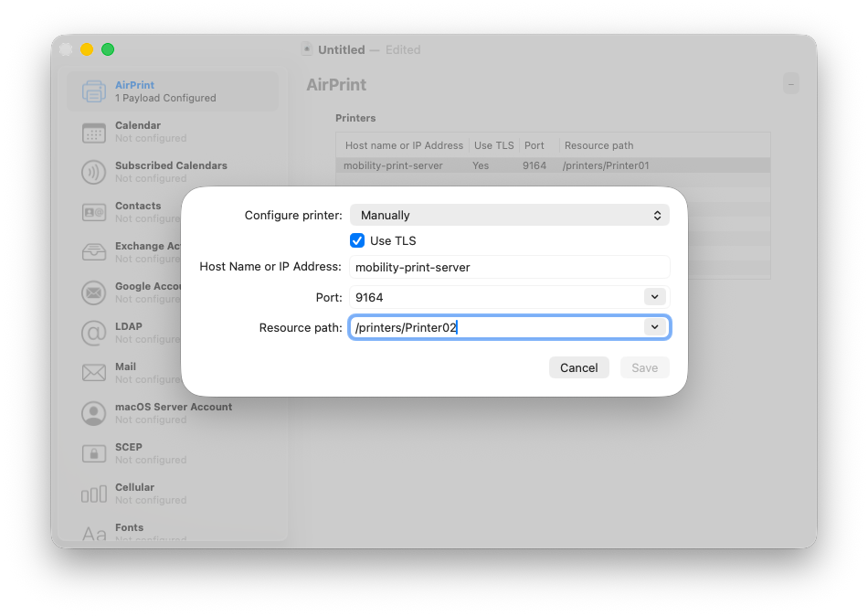Click the Host Name or IP Address field
The height and width of the screenshot is (616, 868).
pyautogui.click(x=509, y=267)
